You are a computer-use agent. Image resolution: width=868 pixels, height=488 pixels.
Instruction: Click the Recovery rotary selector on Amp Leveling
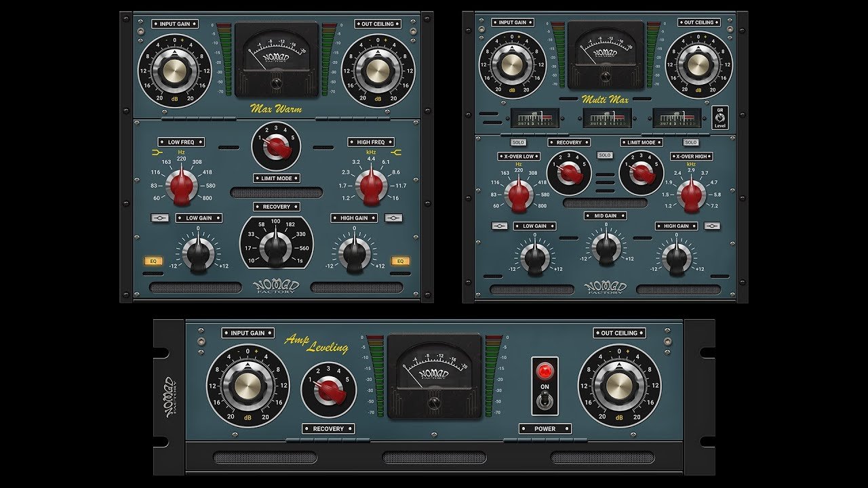329,390
